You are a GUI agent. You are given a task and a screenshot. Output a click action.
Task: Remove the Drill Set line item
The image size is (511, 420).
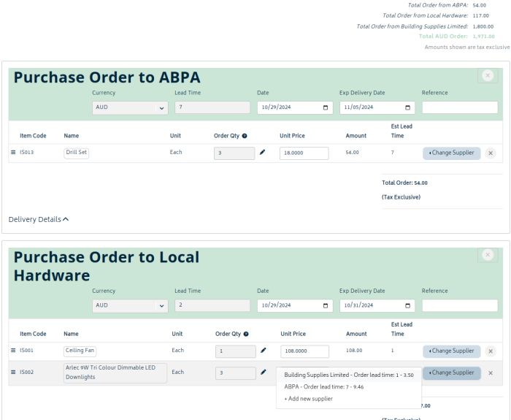pyautogui.click(x=491, y=153)
